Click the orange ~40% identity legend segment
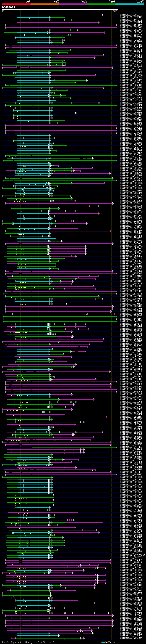This screenshot has height=644, width=146. point(45,4)
